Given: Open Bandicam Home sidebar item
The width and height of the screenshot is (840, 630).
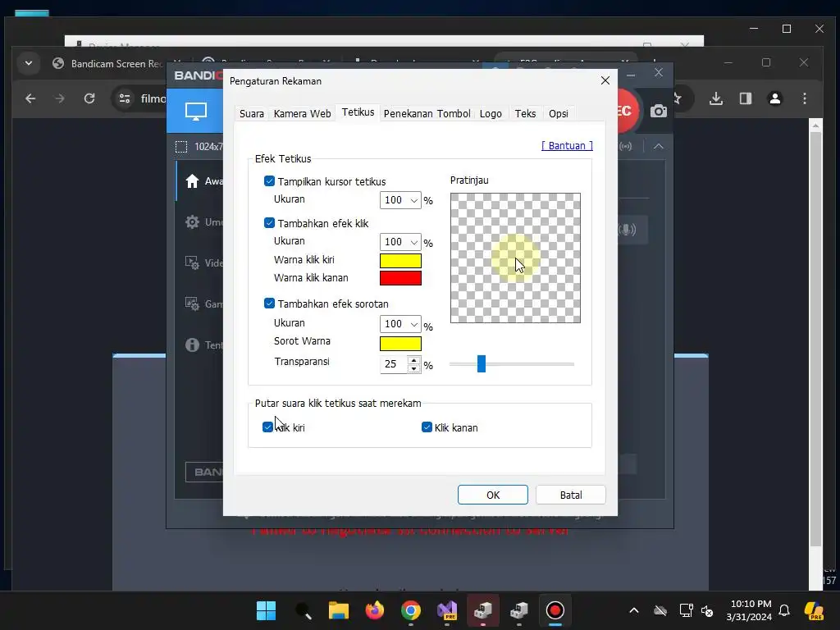Looking at the screenshot, I should 192,181.
